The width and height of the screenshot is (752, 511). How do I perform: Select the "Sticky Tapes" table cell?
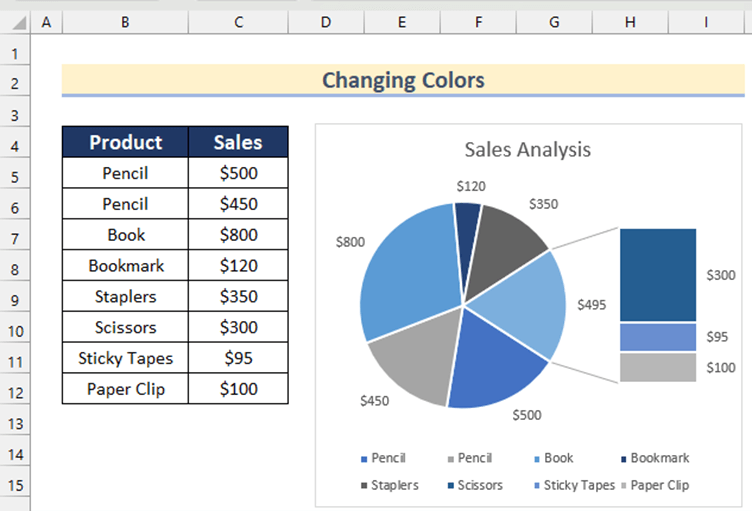point(125,358)
